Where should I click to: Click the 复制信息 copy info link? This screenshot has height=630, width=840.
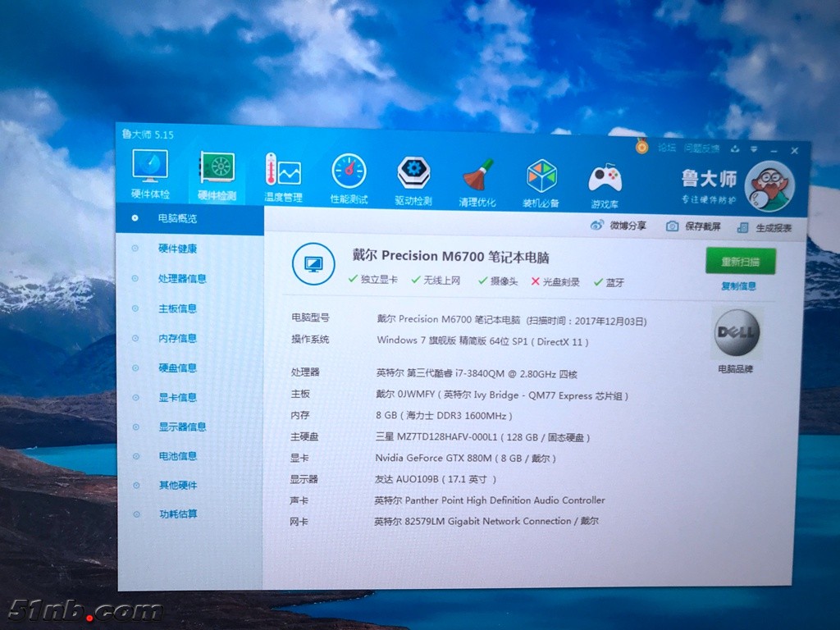pyautogui.click(x=738, y=286)
